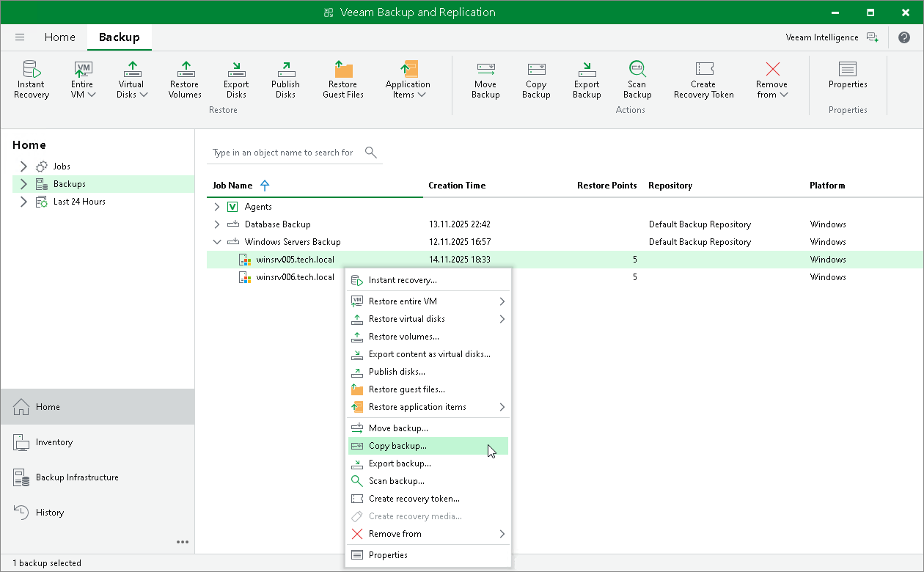Choose Move backup in context menu

[428, 428]
